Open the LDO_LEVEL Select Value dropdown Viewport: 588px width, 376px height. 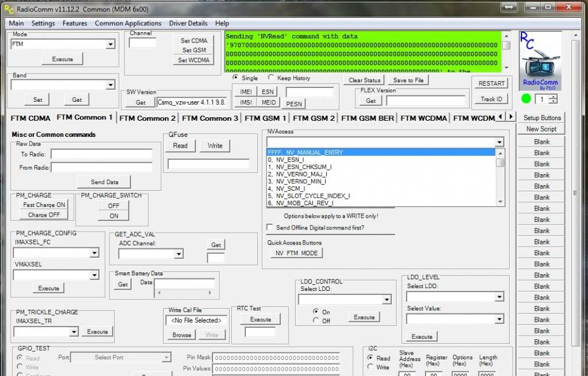pyautogui.click(x=499, y=319)
